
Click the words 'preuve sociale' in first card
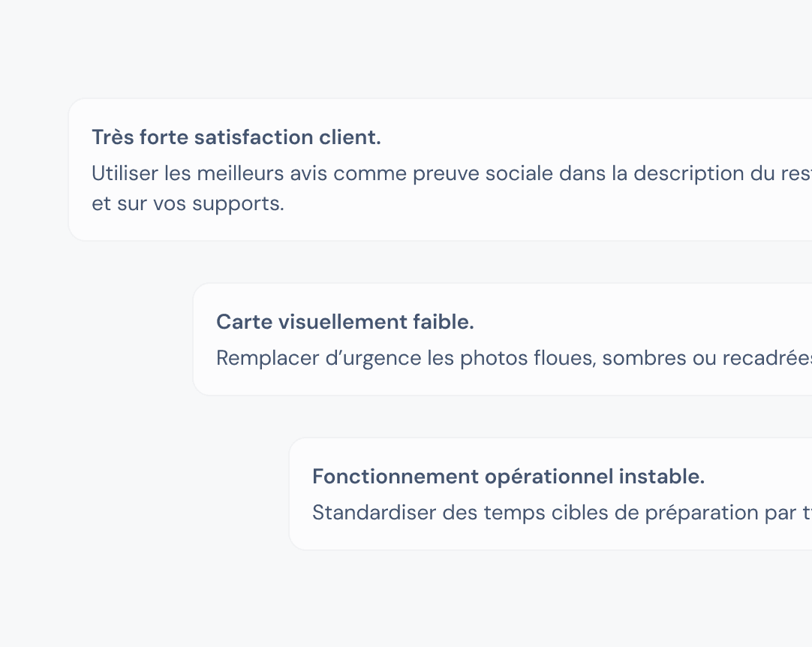[483, 173]
